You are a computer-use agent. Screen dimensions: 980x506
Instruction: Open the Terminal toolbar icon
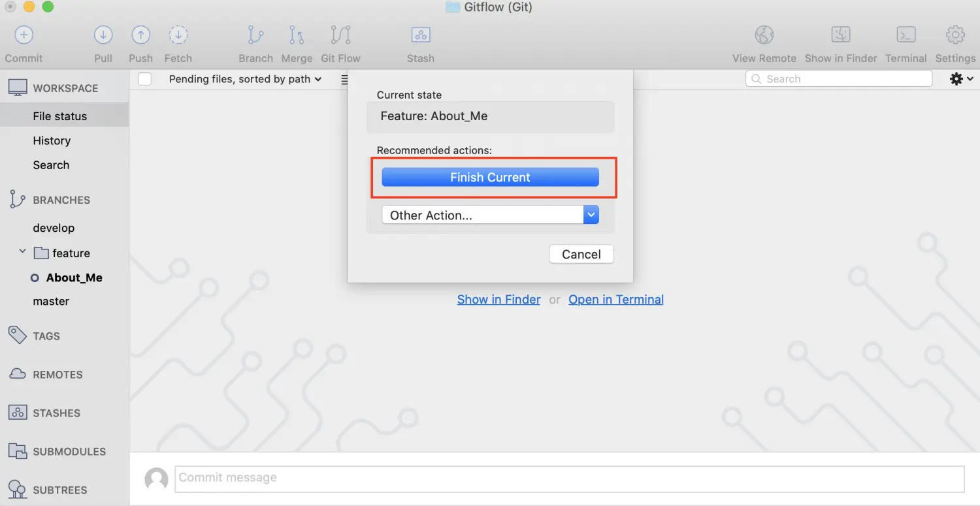point(906,35)
